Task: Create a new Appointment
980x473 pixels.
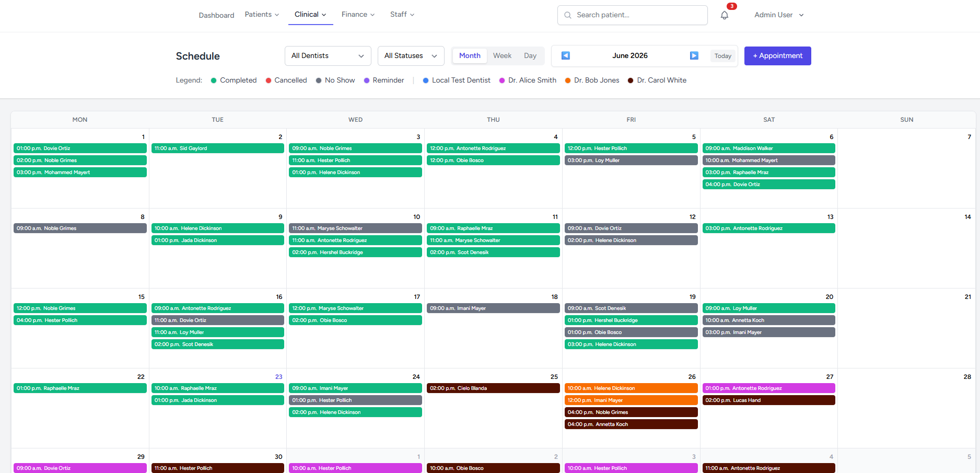Action: [777, 56]
